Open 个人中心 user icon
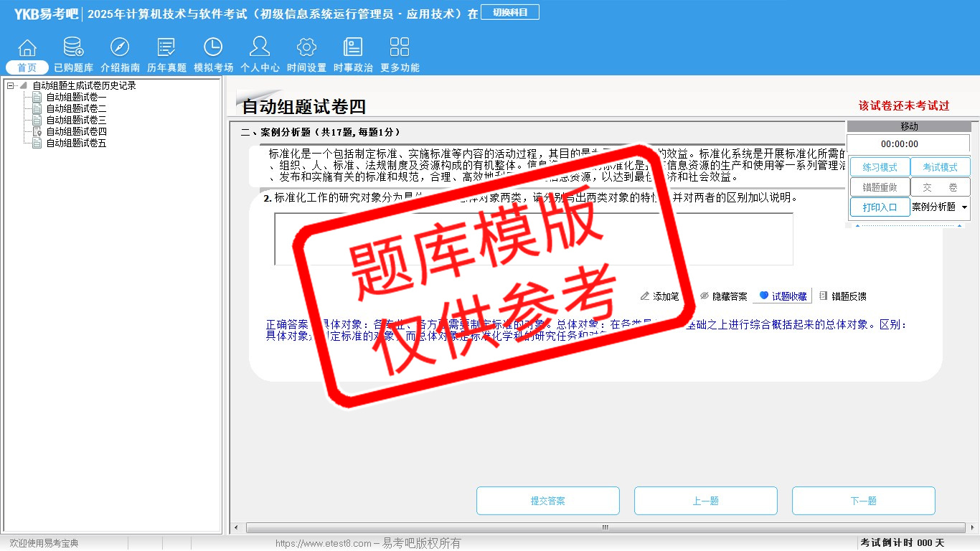 pos(260,48)
